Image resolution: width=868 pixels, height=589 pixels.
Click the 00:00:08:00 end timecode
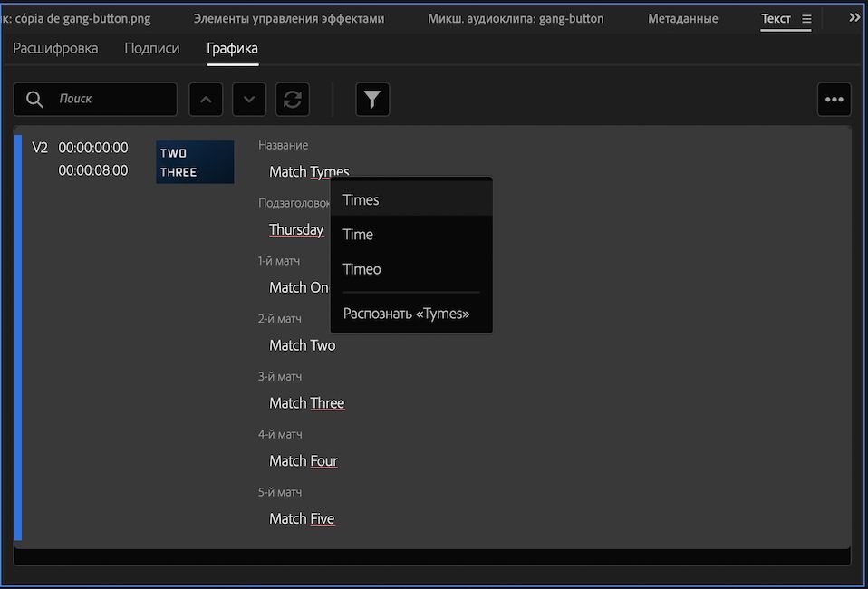[x=93, y=170]
